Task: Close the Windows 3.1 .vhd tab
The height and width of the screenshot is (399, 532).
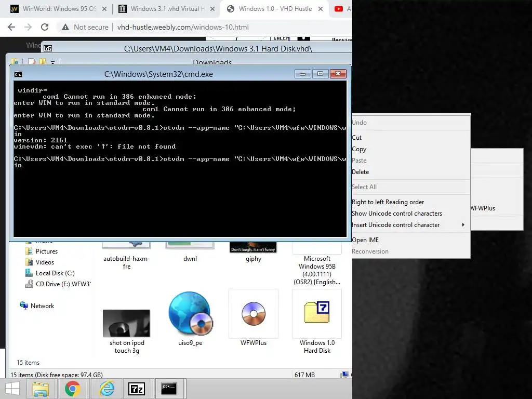Action: pos(212,9)
